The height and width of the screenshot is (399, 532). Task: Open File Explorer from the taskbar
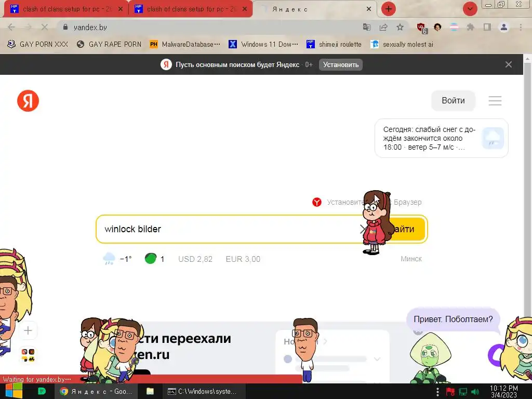(x=150, y=391)
